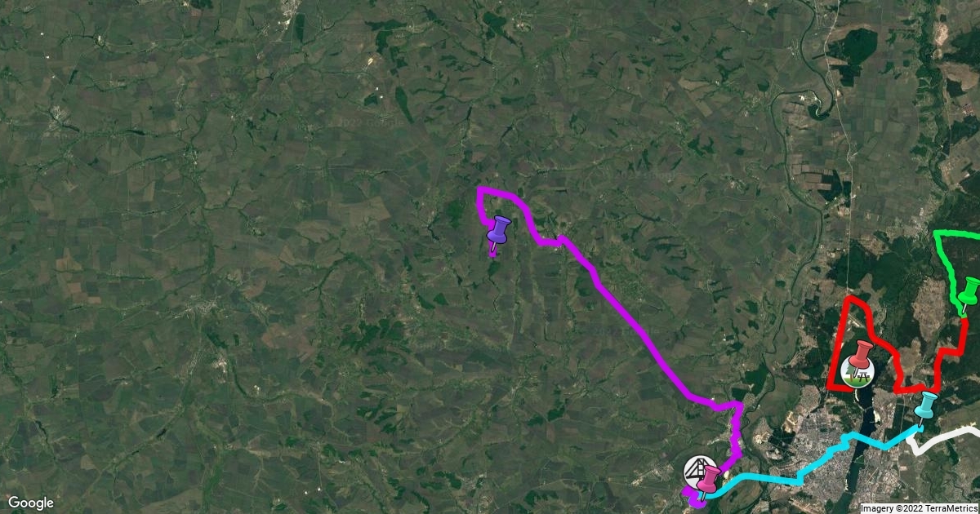Click the point where red and green routes meet
This screenshot has height=514, width=980.
pos(964,317)
